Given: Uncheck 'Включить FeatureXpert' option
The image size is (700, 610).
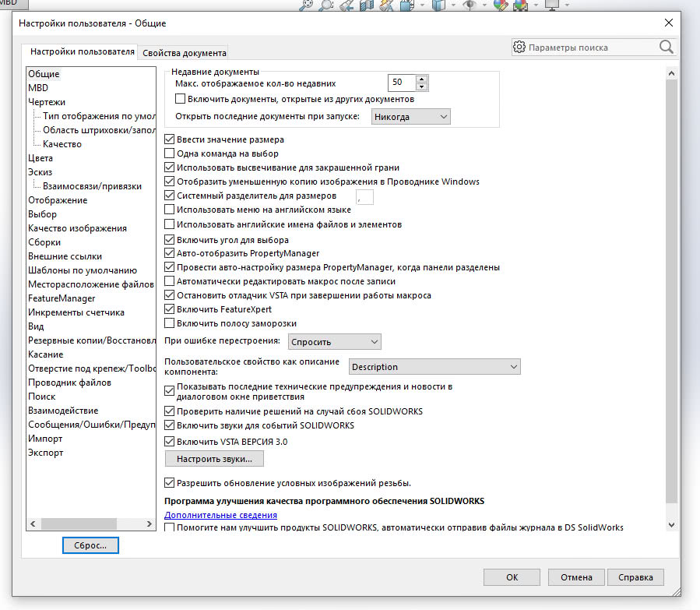Looking at the screenshot, I should pyautogui.click(x=170, y=309).
